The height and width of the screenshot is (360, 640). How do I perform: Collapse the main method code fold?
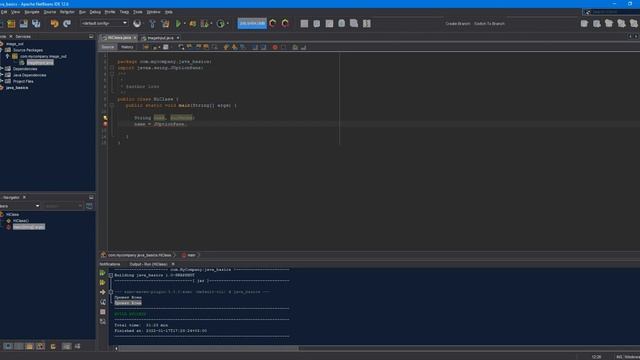point(112,105)
